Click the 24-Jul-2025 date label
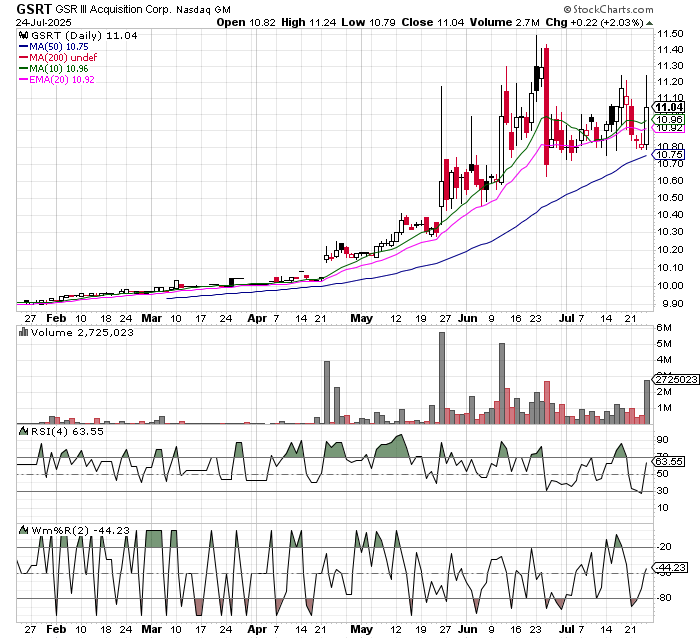 click(x=43, y=22)
